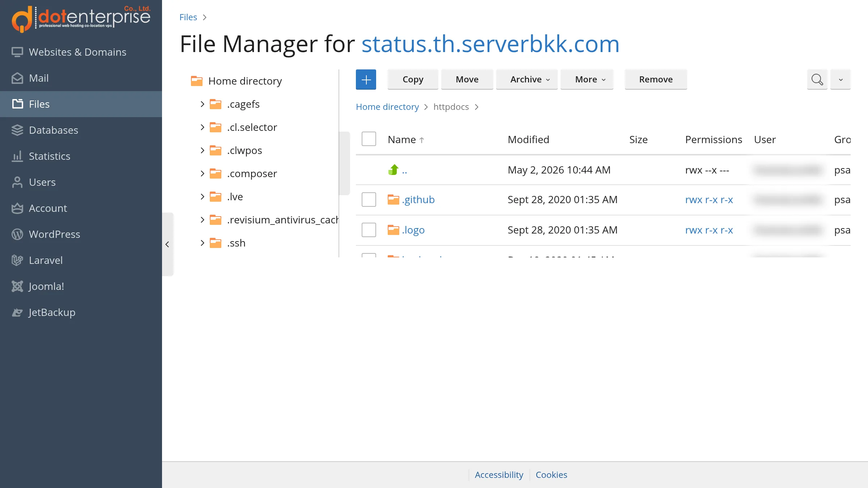Click the WordPress logo icon
This screenshot has width=868, height=488.
click(17, 234)
